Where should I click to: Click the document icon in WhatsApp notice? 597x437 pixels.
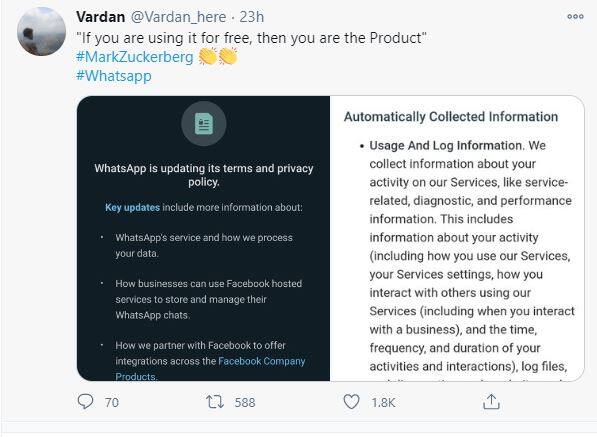coord(204,124)
